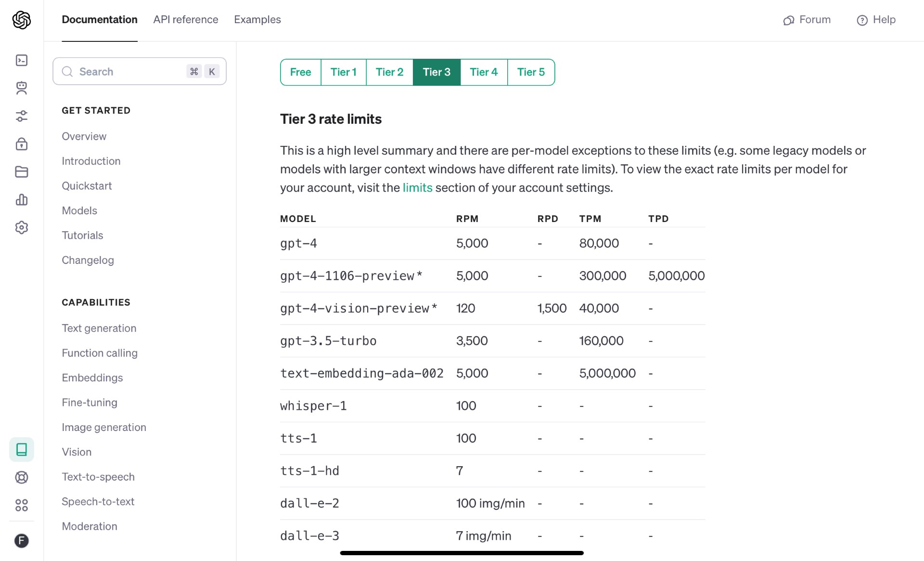Open the API keys lock icon
924x561 pixels.
click(22, 144)
